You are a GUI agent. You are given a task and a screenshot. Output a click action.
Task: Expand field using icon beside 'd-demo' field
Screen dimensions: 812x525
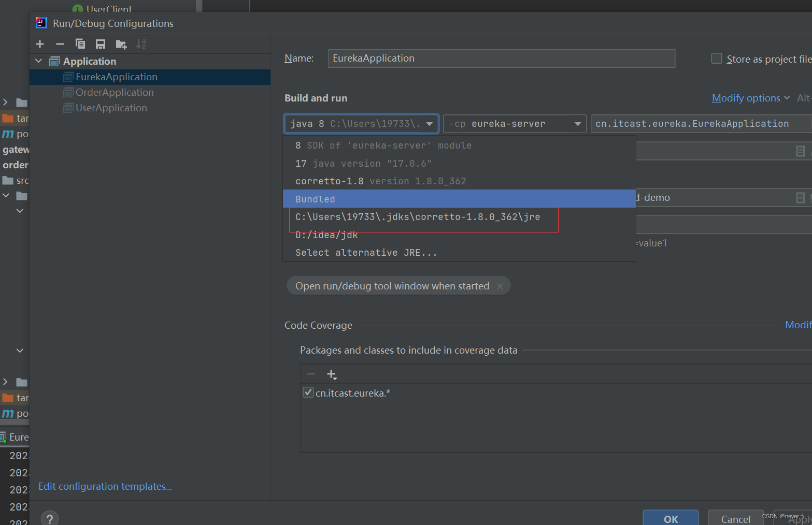click(801, 198)
